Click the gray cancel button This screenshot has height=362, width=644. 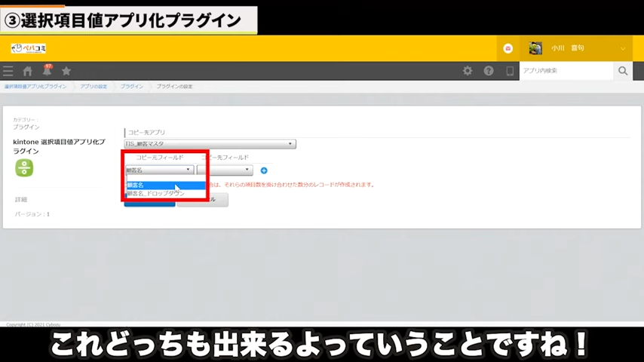(203, 200)
